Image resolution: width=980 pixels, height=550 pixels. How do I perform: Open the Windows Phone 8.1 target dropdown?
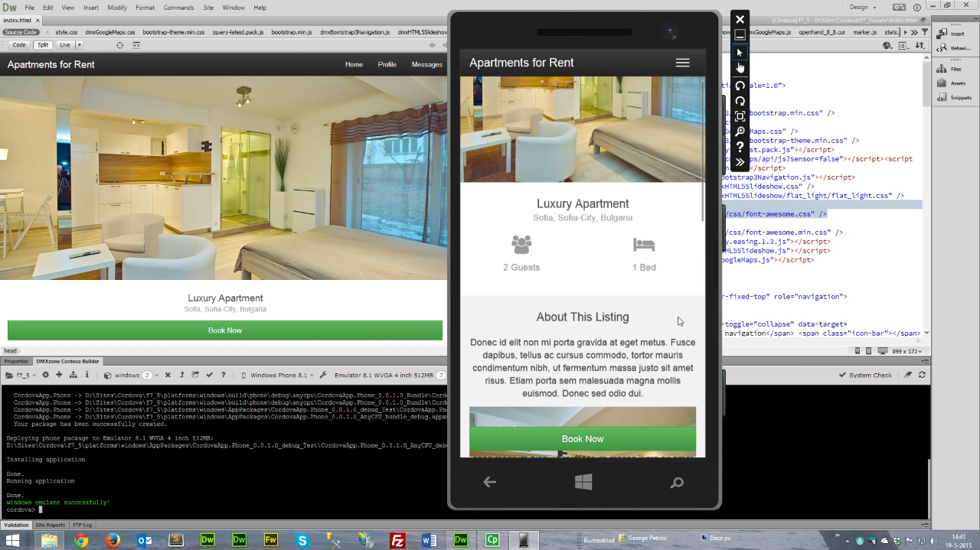(x=278, y=375)
